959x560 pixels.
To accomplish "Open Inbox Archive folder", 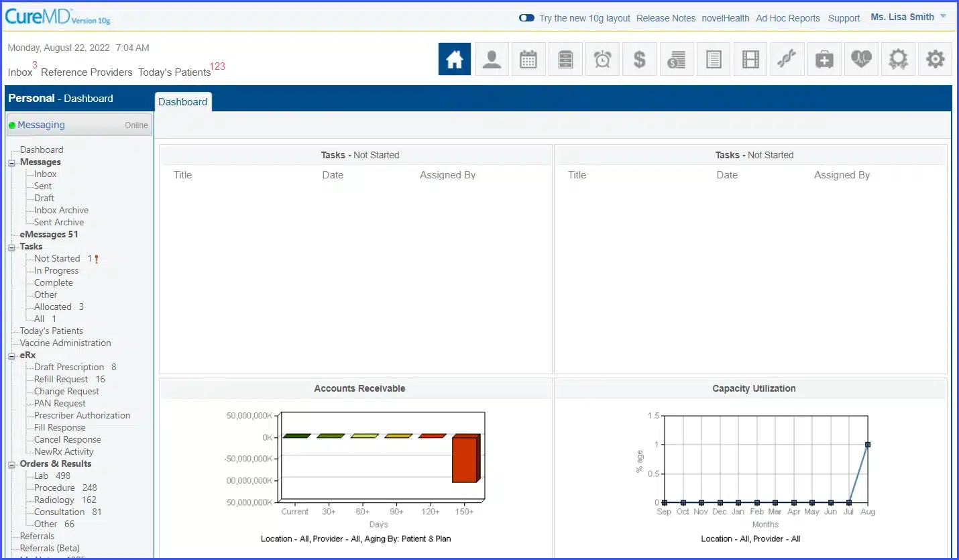I will [x=61, y=211].
